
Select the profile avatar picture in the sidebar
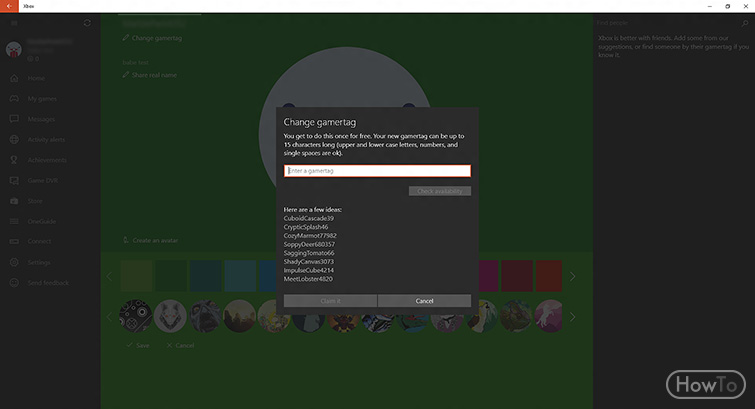point(13,49)
